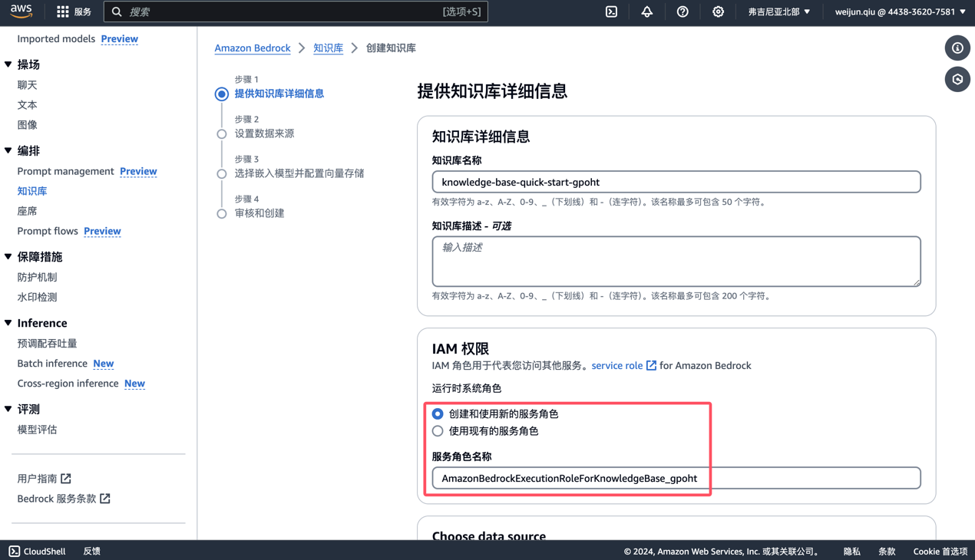Click the 知识库描述 text area
Image resolution: width=975 pixels, height=560 pixels.
click(x=676, y=262)
